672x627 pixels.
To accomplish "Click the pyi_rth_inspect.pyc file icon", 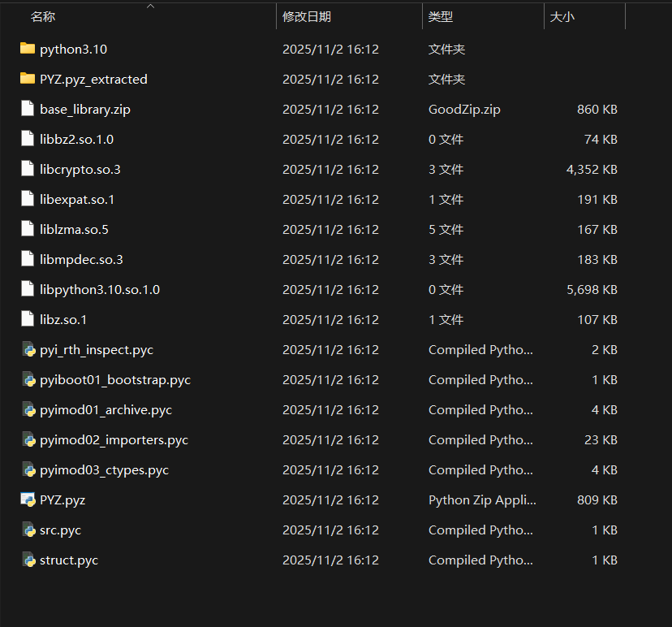I will [28, 349].
